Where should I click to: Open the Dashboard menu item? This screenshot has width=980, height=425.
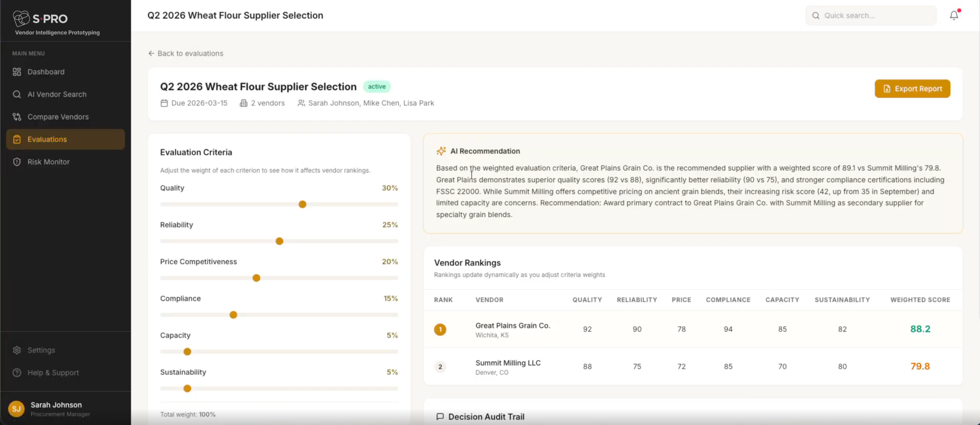coord(46,72)
